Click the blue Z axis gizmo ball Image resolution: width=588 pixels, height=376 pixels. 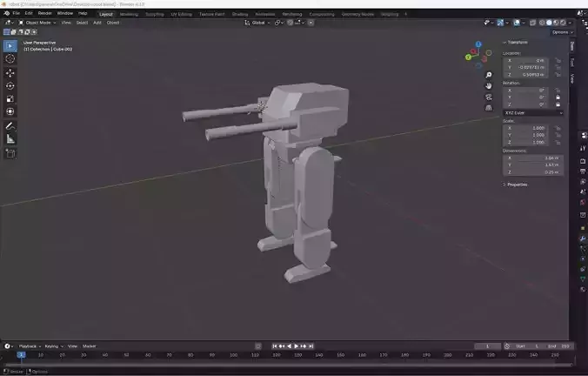point(478,44)
